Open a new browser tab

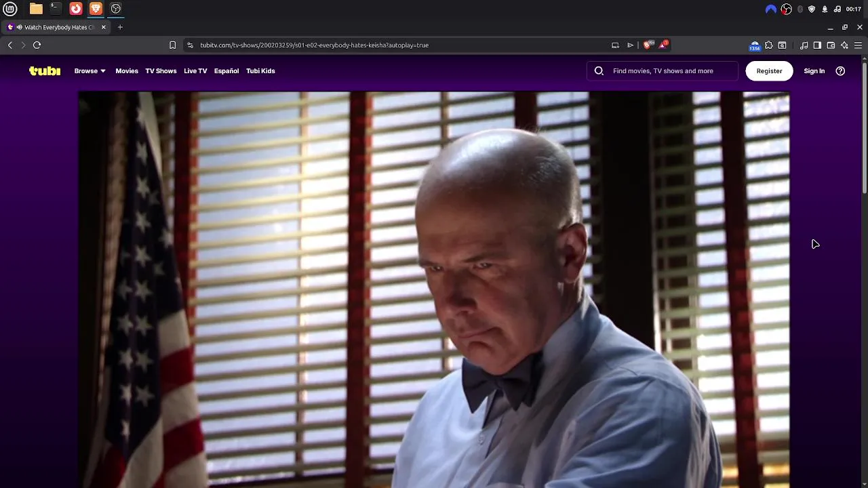120,27
